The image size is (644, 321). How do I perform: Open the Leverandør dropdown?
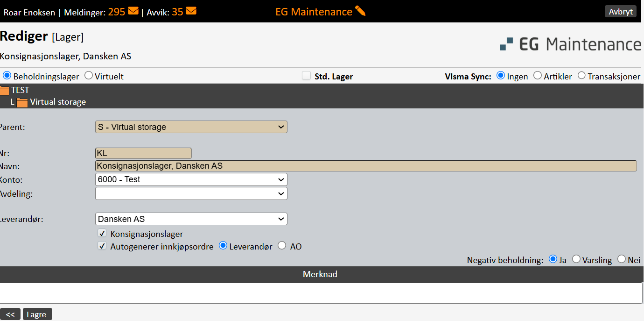click(x=191, y=219)
